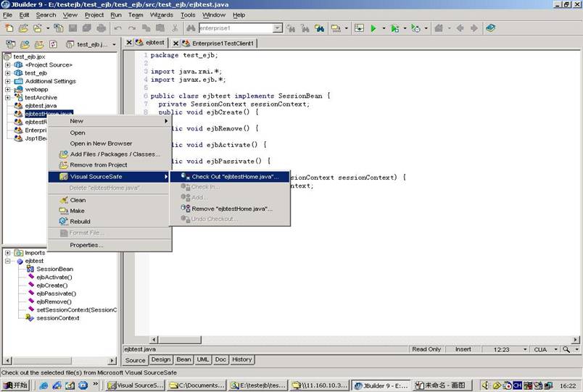Click Visual SourceSafe taskbar button
The height and width of the screenshot is (392, 583).
point(135,385)
